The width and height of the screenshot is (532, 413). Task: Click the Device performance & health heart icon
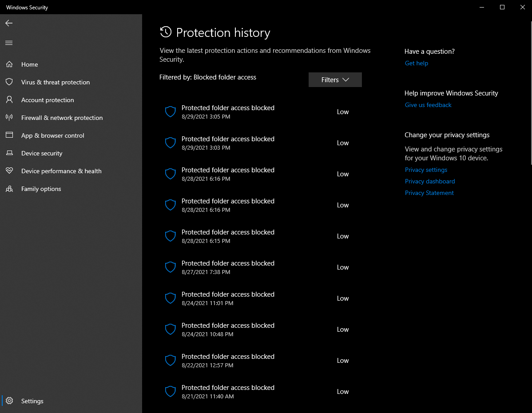tap(9, 171)
